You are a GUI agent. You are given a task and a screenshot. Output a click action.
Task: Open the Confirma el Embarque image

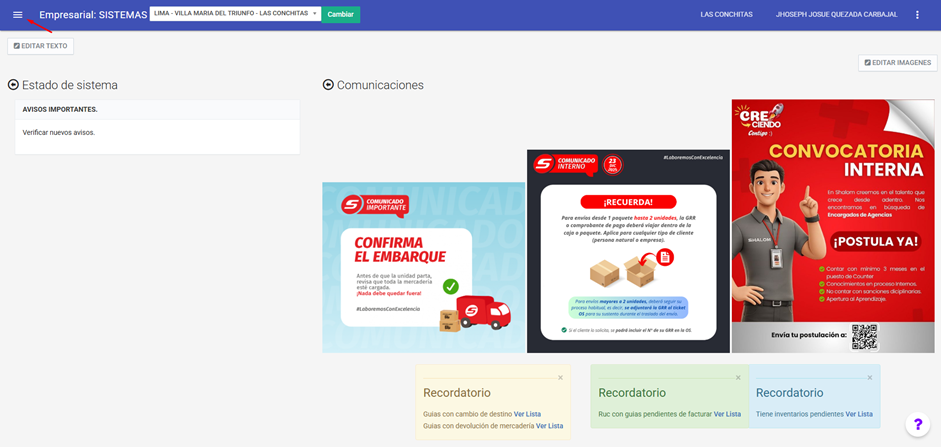[423, 267]
